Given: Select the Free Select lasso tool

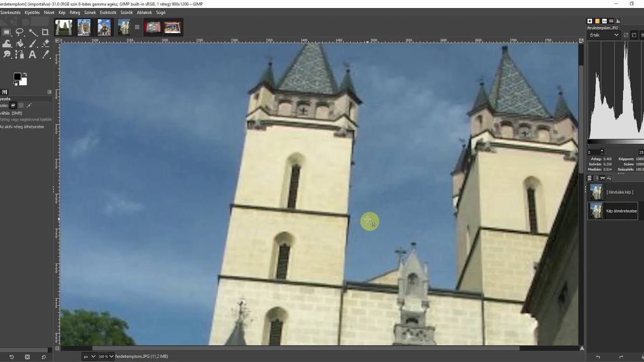Looking at the screenshot, I should 20,32.
